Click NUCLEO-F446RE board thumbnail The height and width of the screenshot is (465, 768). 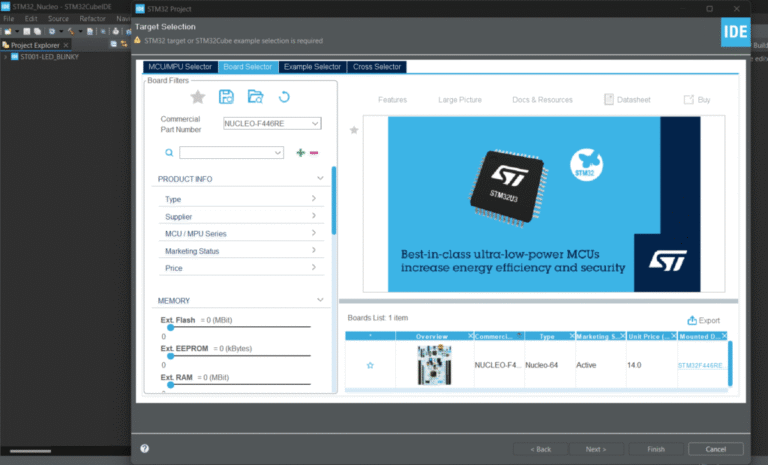434,365
